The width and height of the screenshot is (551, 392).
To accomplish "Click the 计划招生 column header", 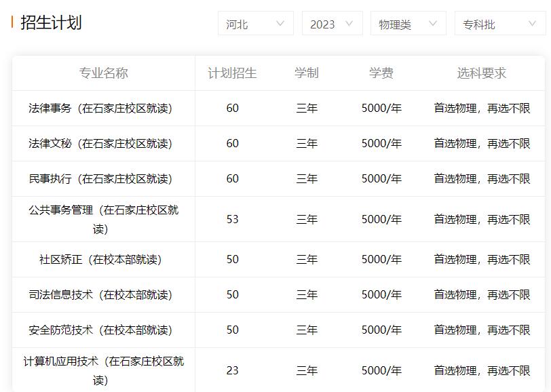I will [231, 73].
